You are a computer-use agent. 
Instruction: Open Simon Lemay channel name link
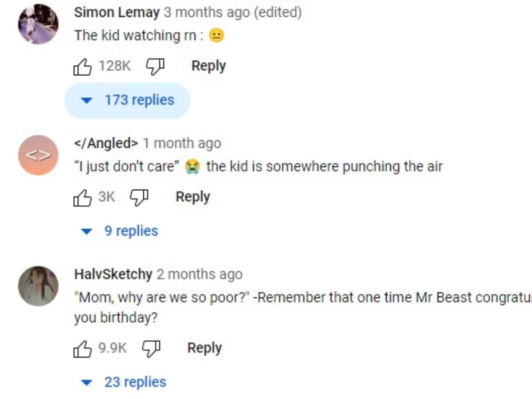click(117, 12)
